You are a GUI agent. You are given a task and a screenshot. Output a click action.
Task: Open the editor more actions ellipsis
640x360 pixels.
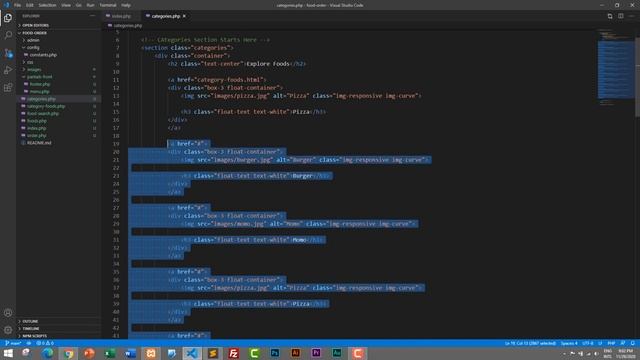(x=631, y=16)
